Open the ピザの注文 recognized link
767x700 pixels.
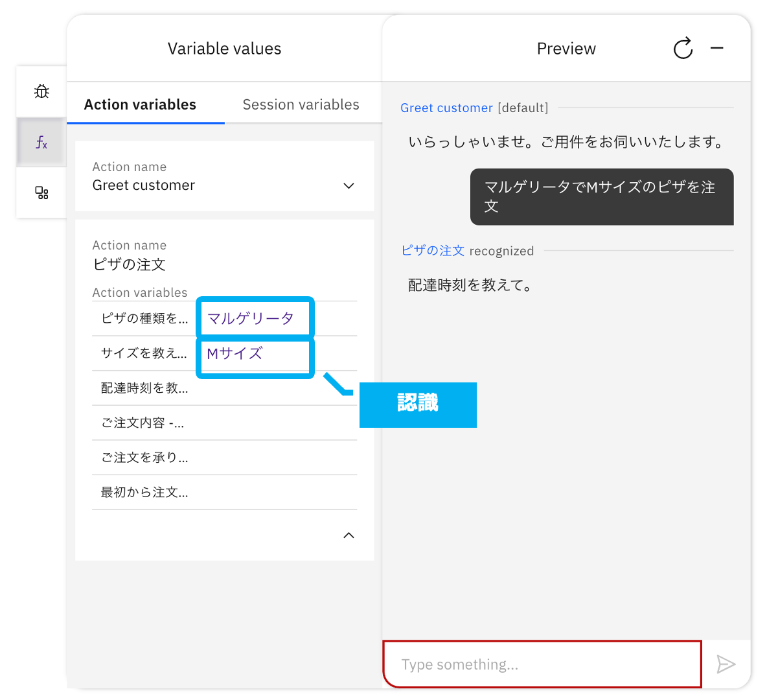(433, 251)
